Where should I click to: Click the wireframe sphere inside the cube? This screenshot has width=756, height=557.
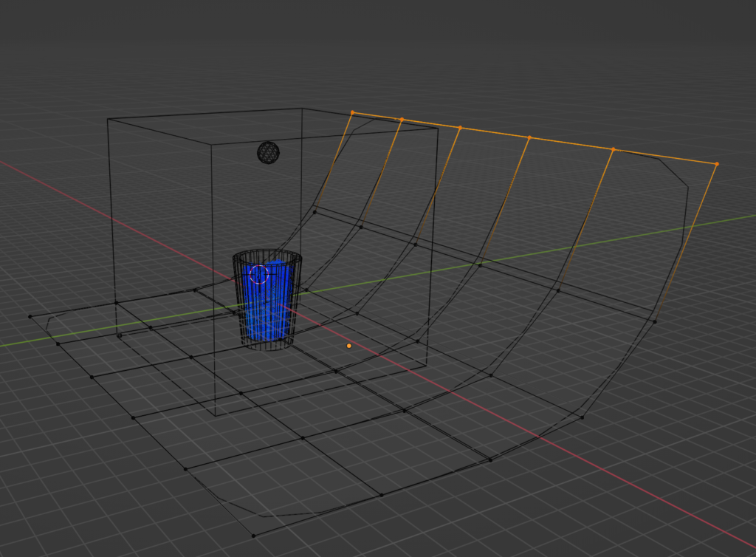click(268, 152)
